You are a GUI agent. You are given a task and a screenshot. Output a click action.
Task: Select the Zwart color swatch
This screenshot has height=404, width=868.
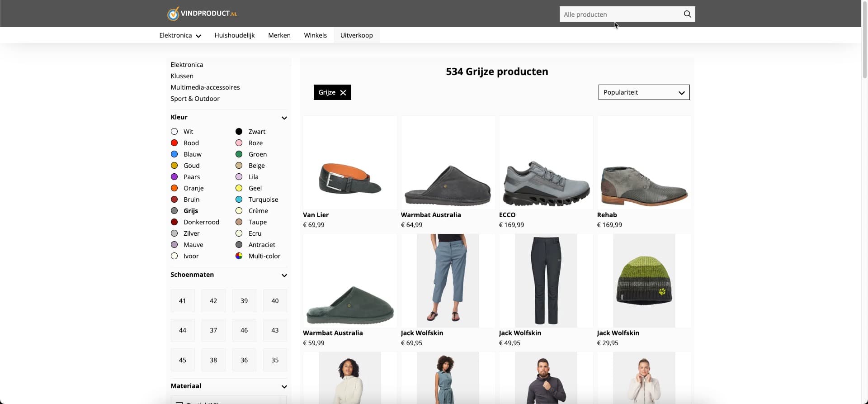click(239, 132)
